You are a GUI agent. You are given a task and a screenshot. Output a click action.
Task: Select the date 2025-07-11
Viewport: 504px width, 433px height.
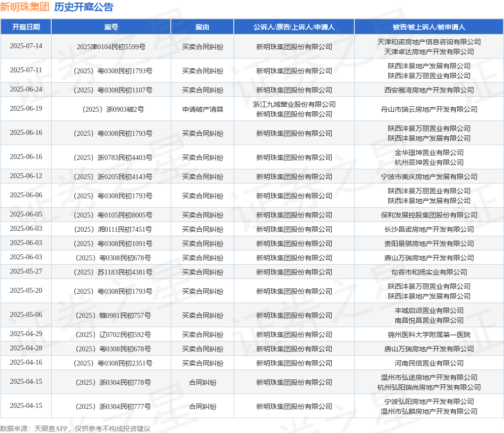pyautogui.click(x=26, y=70)
